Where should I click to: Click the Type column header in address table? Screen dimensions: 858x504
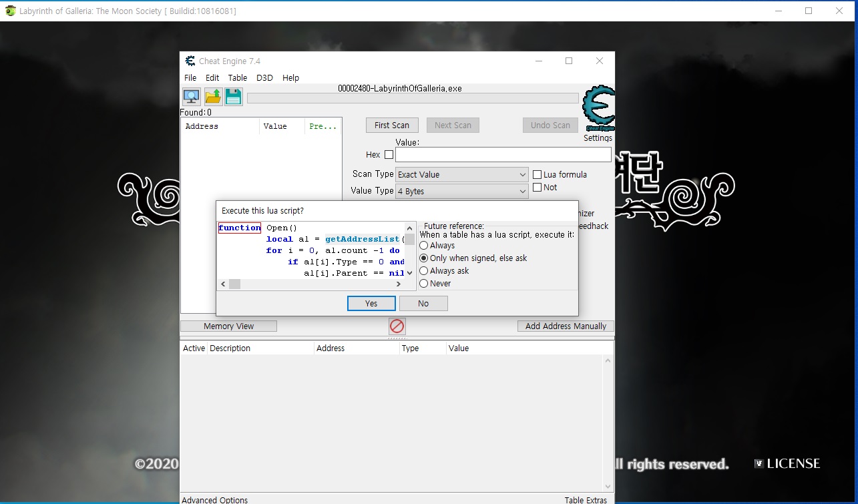click(423, 348)
